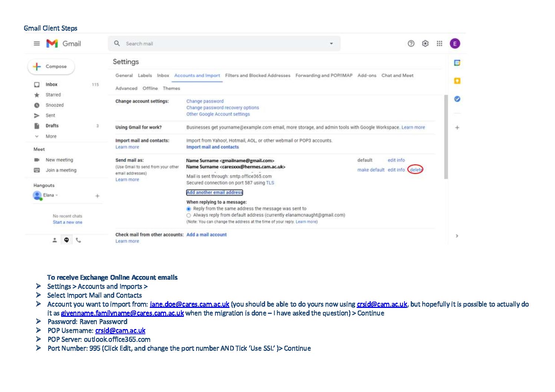Click the New meeting camera icon

tap(37, 160)
